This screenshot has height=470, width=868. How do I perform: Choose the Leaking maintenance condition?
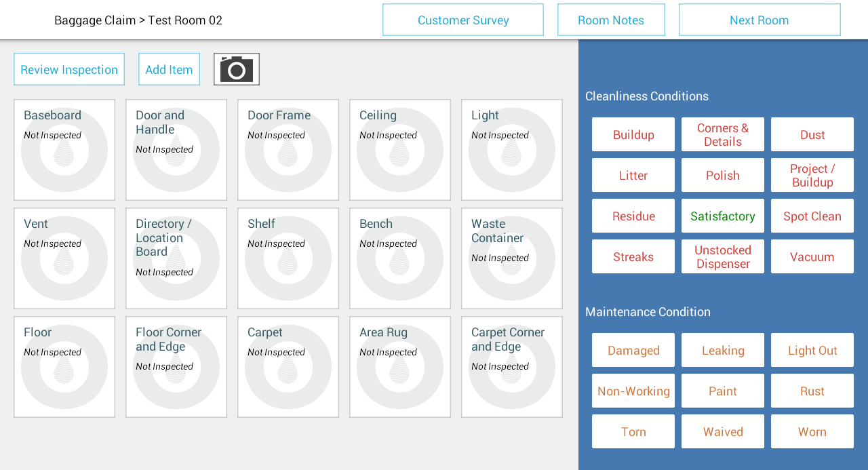click(x=723, y=350)
